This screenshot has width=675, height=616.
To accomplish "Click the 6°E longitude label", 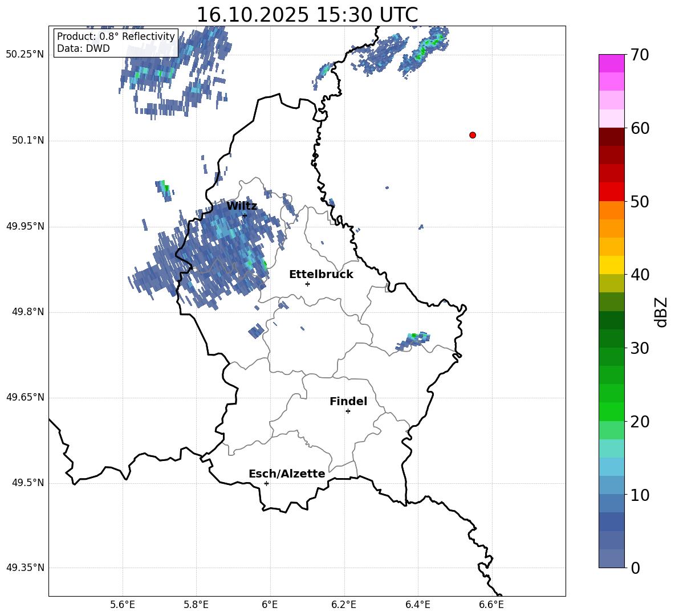I will [270, 605].
